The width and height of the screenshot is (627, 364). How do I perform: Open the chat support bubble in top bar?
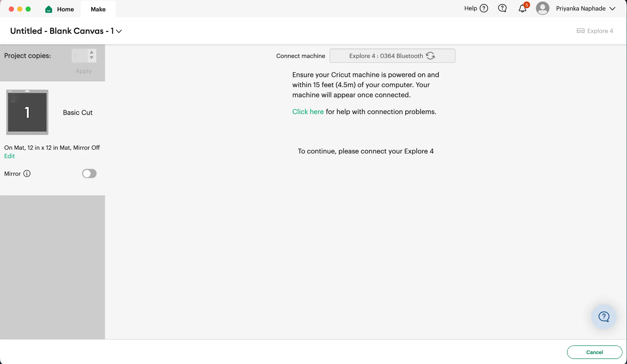pos(502,8)
